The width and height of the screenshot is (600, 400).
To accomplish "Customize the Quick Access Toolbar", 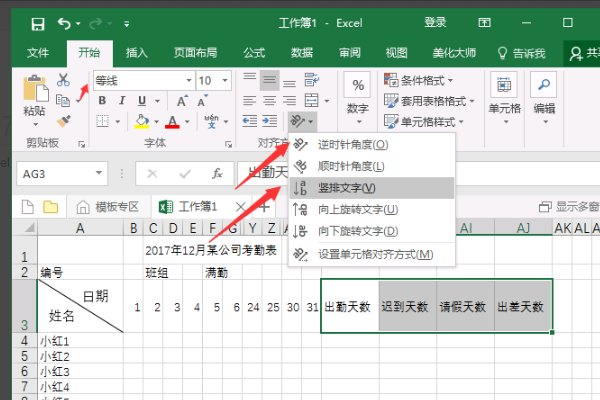I will click(127, 24).
